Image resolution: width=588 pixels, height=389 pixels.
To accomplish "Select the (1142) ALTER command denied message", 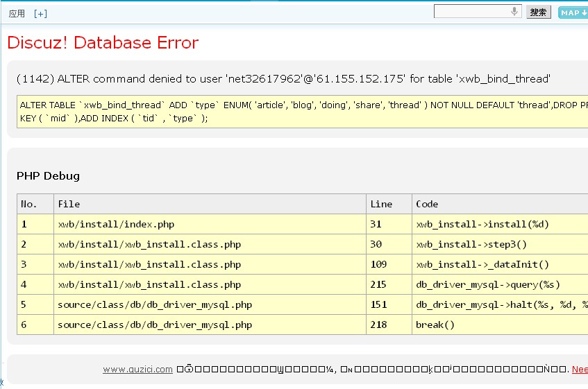I will tap(283, 78).
